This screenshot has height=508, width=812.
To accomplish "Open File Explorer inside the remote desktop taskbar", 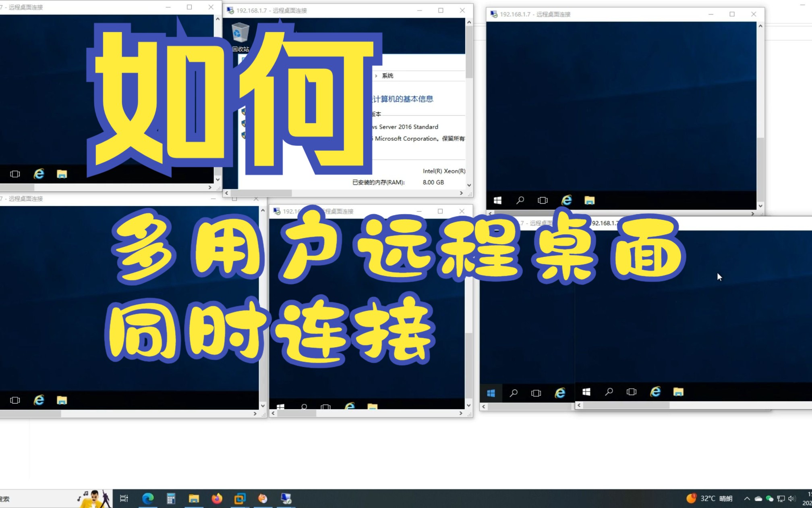I will tap(589, 200).
